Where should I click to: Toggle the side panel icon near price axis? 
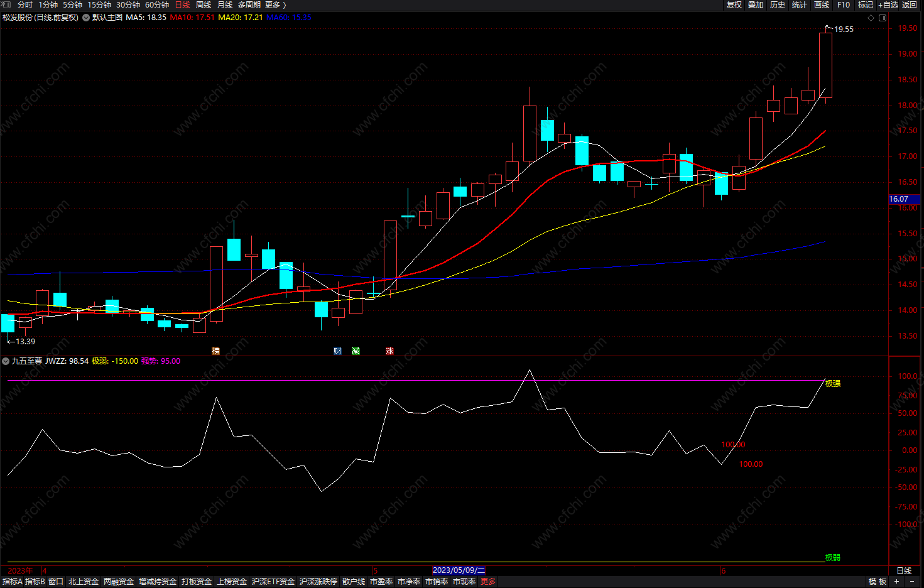(883, 18)
